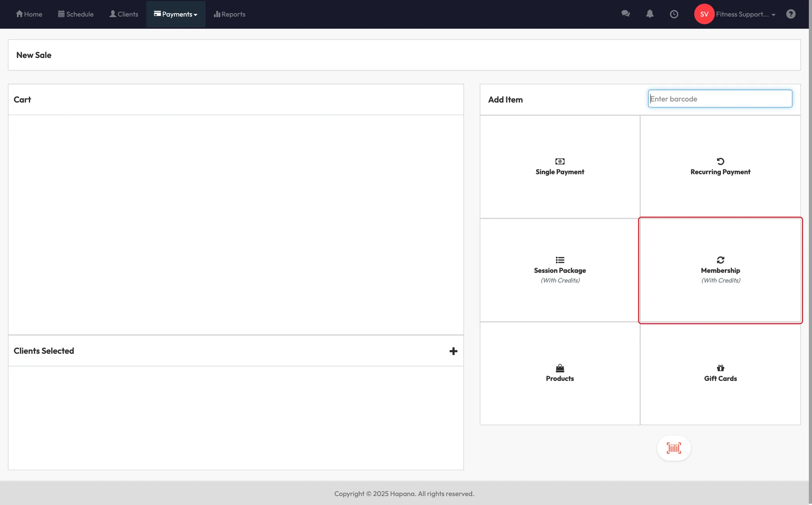Expand the Payments dropdown menu
This screenshot has height=505, width=812.
176,14
